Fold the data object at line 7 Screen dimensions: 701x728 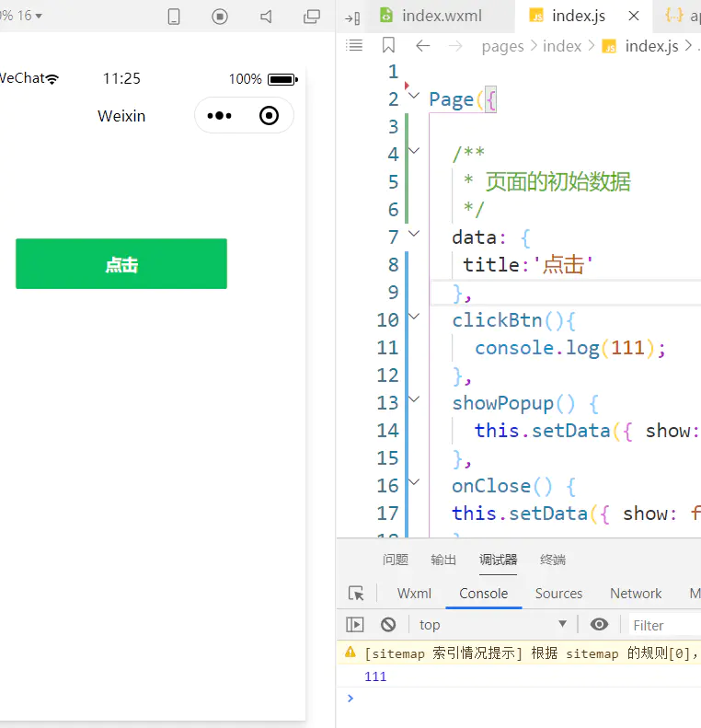414,233
